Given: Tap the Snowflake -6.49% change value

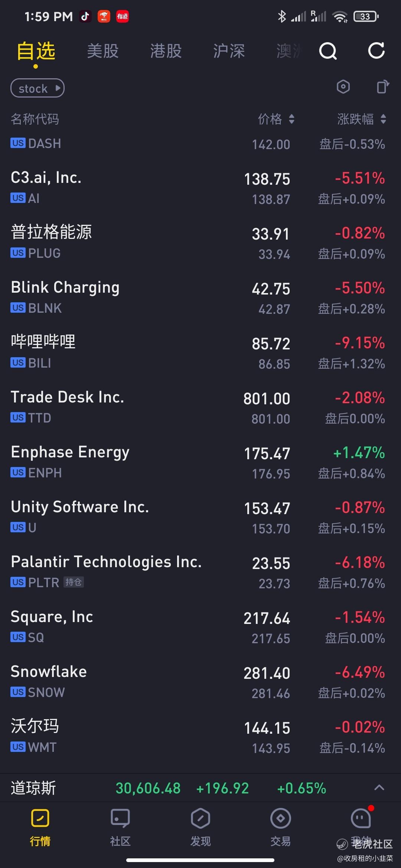Looking at the screenshot, I should coord(360,672).
